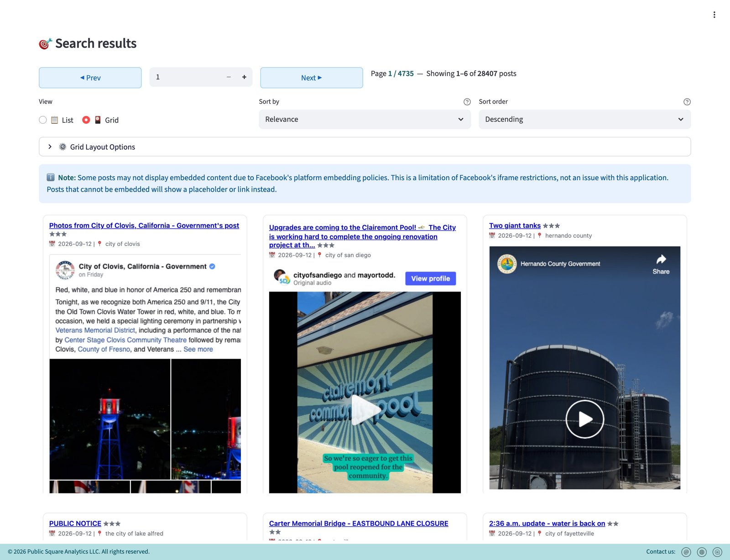This screenshot has height=560, width=730.
Task: Click the Next page button
Action: pyautogui.click(x=312, y=78)
